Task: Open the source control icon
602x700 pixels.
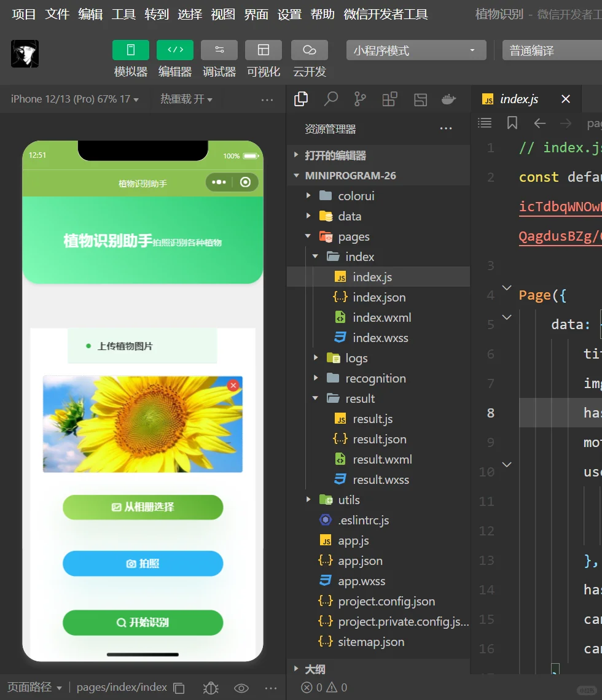Action: (x=360, y=99)
